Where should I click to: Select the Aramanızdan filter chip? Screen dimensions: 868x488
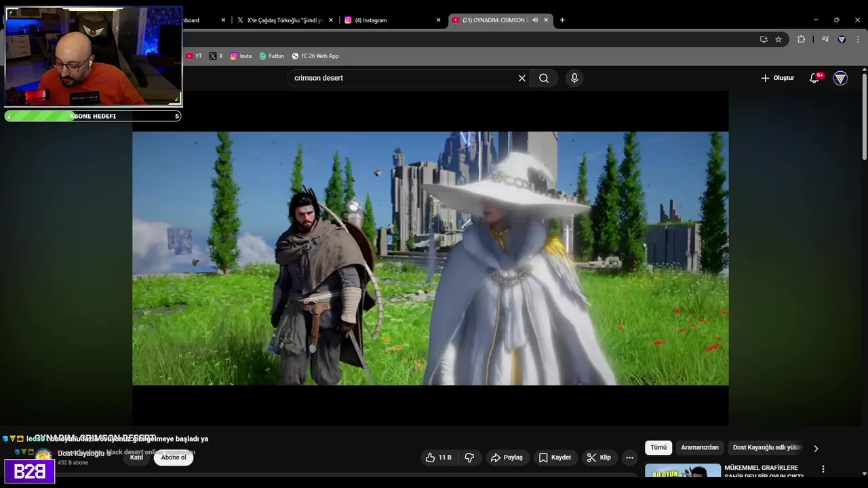[700, 447]
